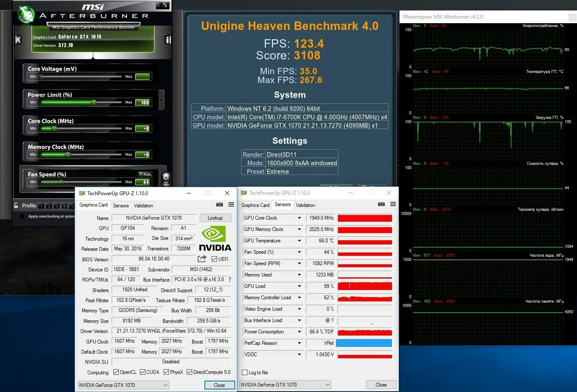This screenshot has width=577, height=392.
Task: Open Afterburner fan User Define gear
Action: point(166,179)
